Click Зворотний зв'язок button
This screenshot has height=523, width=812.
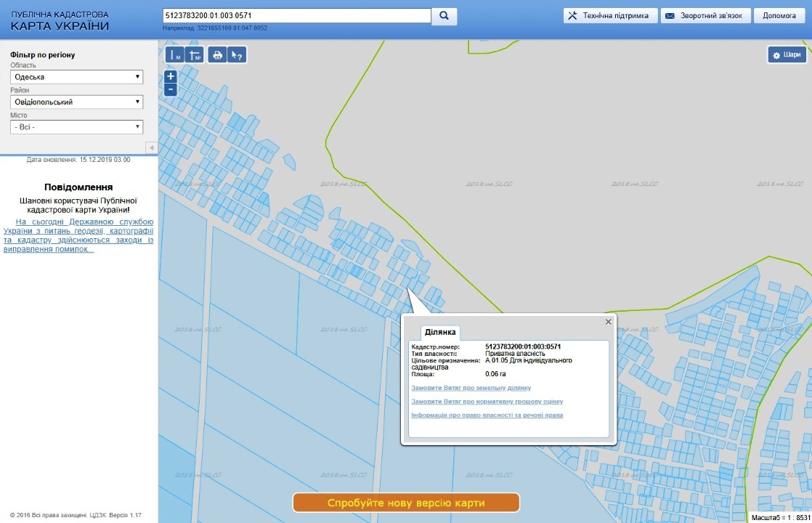[x=705, y=15]
